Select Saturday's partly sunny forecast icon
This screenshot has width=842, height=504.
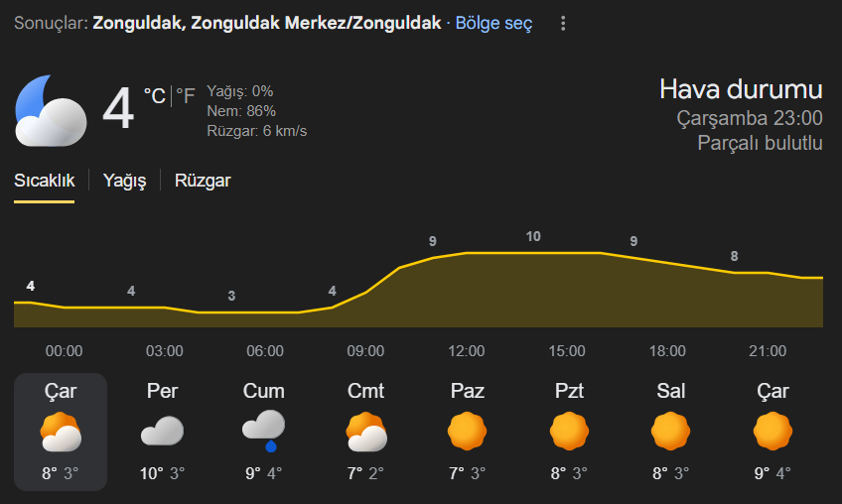(366, 432)
